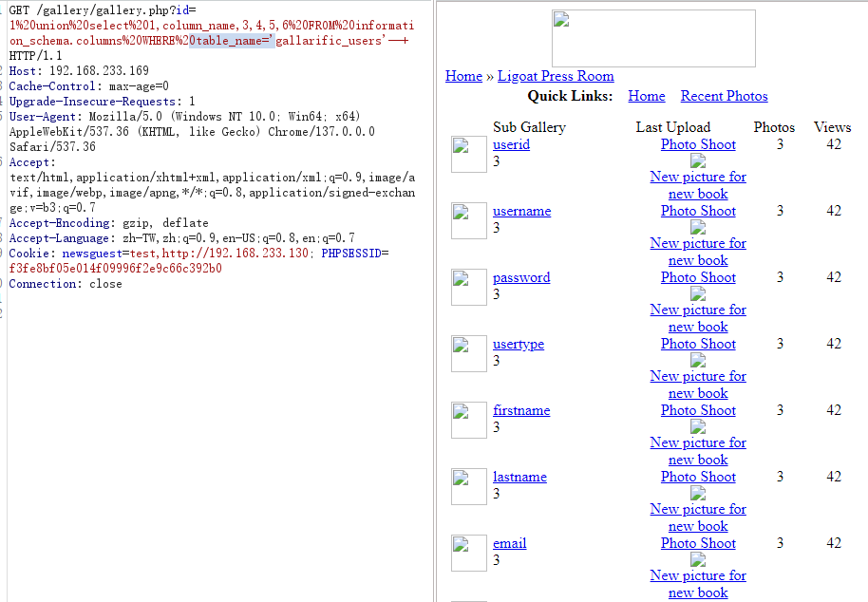Click the Photos column header

tap(774, 127)
